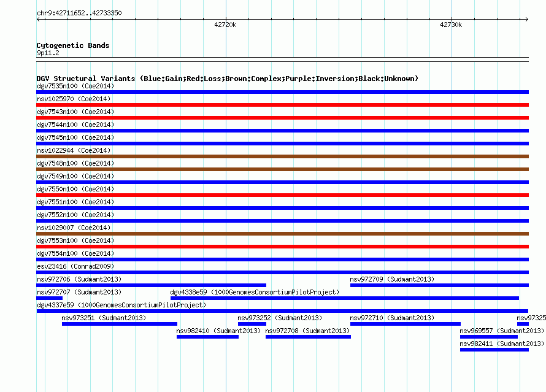
Task: Select the red bar of dgv7553n100
Action: [x=282, y=247]
